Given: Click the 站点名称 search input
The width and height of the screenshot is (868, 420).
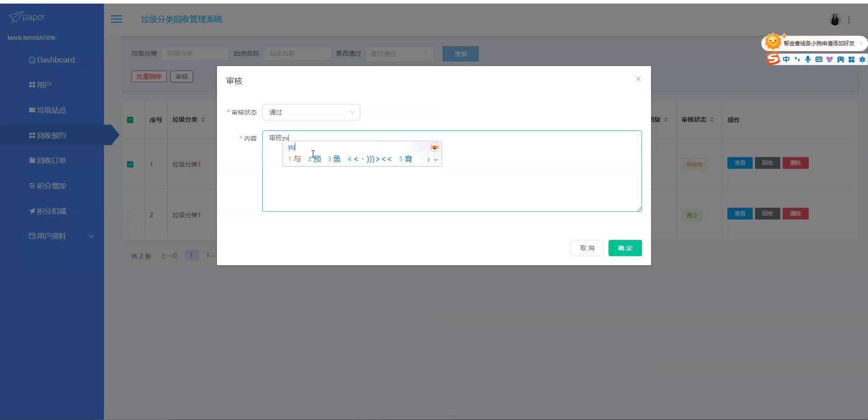Looking at the screenshot, I should point(297,53).
